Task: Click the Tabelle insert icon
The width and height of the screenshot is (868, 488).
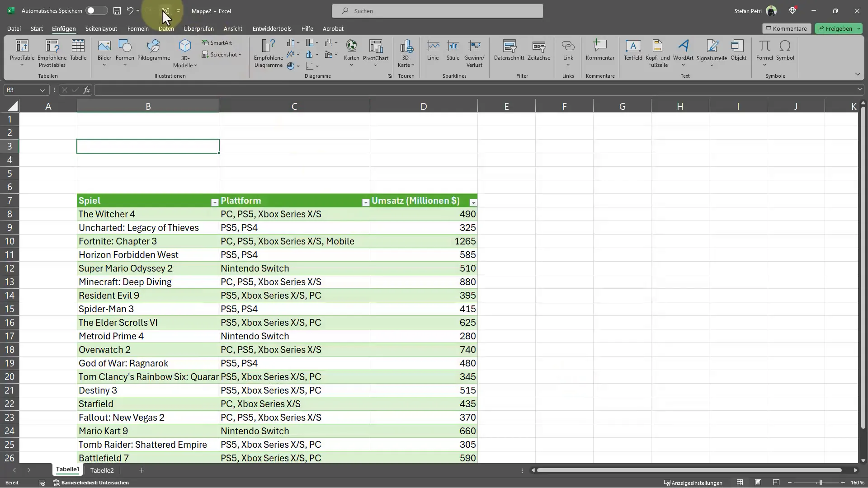Action: point(78,50)
